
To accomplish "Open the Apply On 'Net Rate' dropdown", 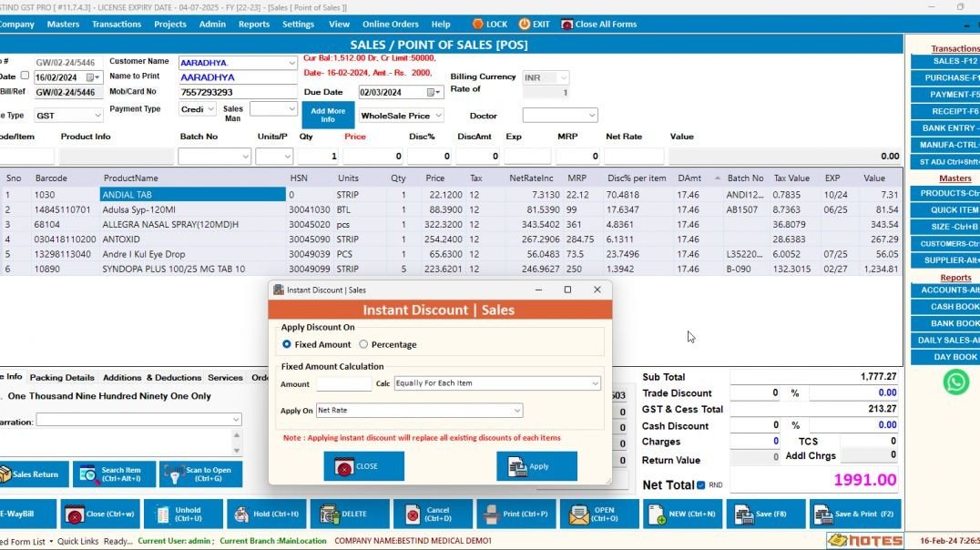I will tap(517, 411).
